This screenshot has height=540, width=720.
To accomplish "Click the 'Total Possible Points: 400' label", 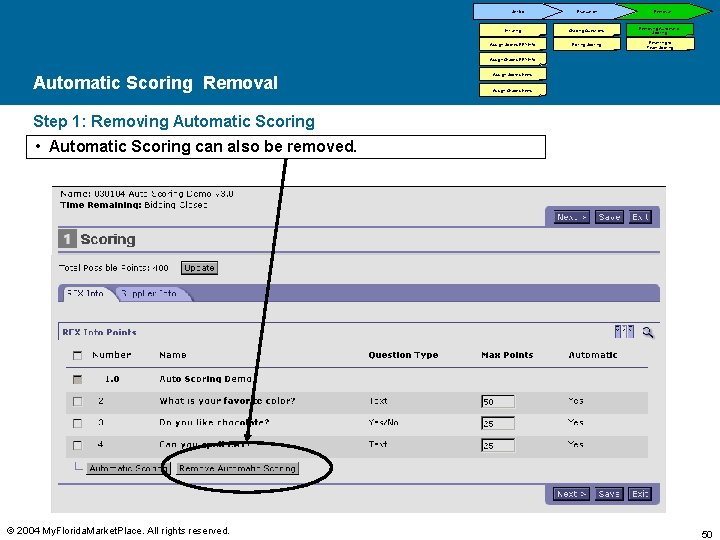I will coord(114,268).
